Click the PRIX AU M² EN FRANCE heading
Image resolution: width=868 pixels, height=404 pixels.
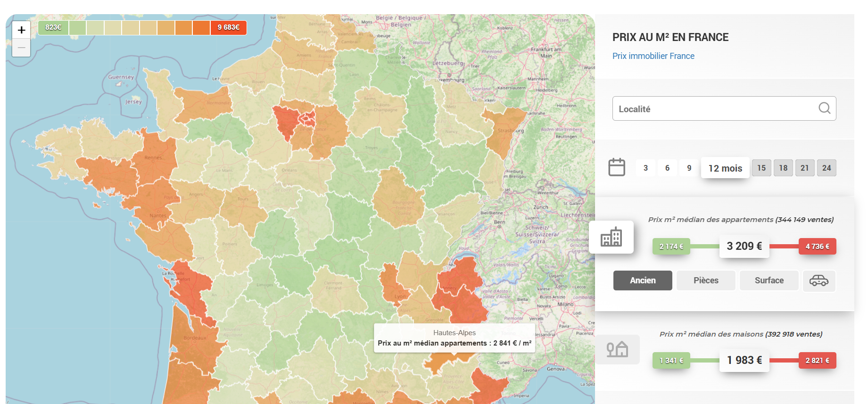point(670,37)
